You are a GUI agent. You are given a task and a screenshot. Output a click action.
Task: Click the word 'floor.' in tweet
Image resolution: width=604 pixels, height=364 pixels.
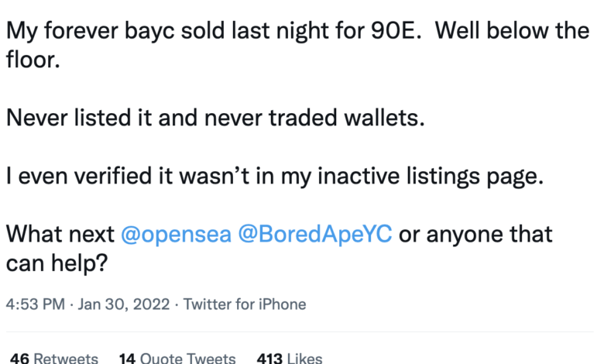coord(33,60)
